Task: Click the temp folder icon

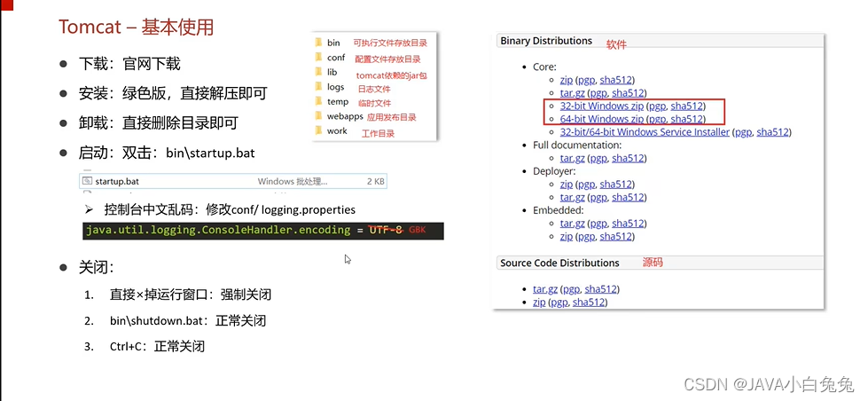Action: 318,101
